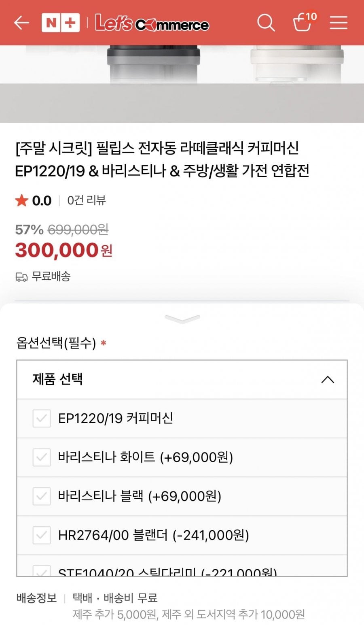The width and height of the screenshot is (364, 625).
Task: Tap the product title text
Action: point(162,159)
